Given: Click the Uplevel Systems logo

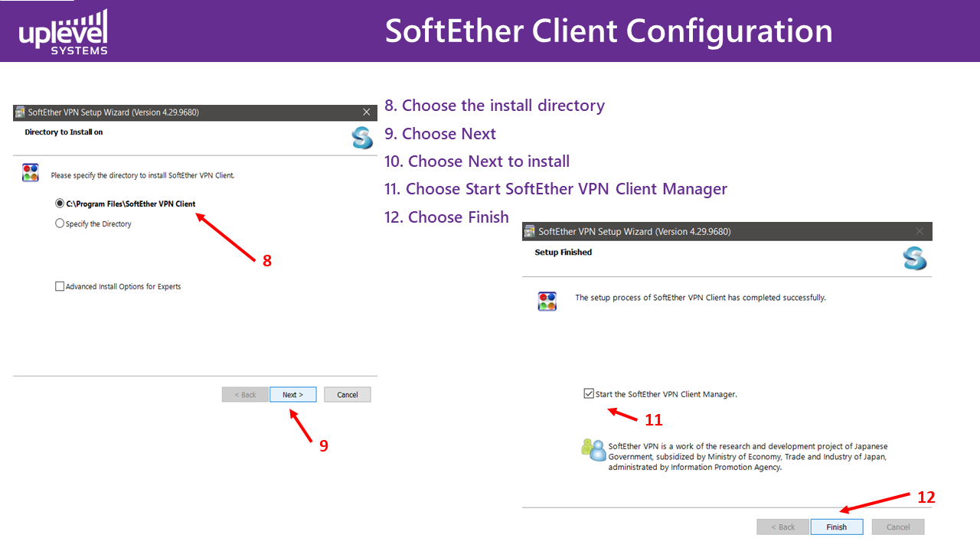Looking at the screenshot, I should (63, 32).
